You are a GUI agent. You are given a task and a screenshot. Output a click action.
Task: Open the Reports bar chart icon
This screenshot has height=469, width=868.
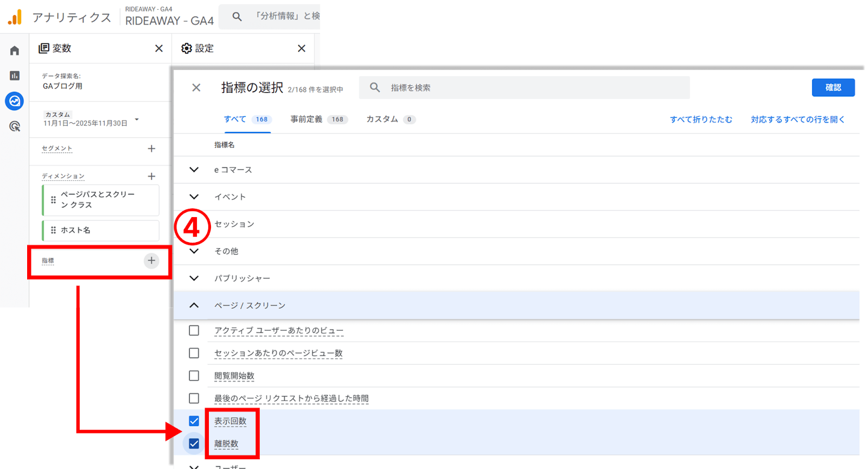15,75
